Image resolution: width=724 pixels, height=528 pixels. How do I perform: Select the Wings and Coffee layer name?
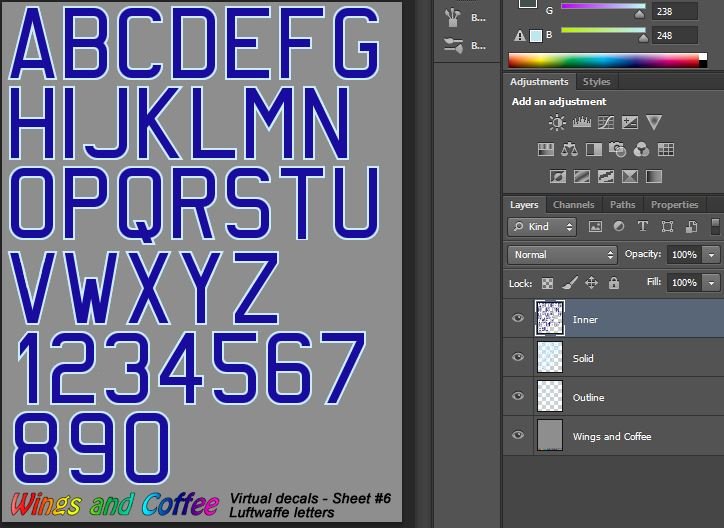pos(612,437)
